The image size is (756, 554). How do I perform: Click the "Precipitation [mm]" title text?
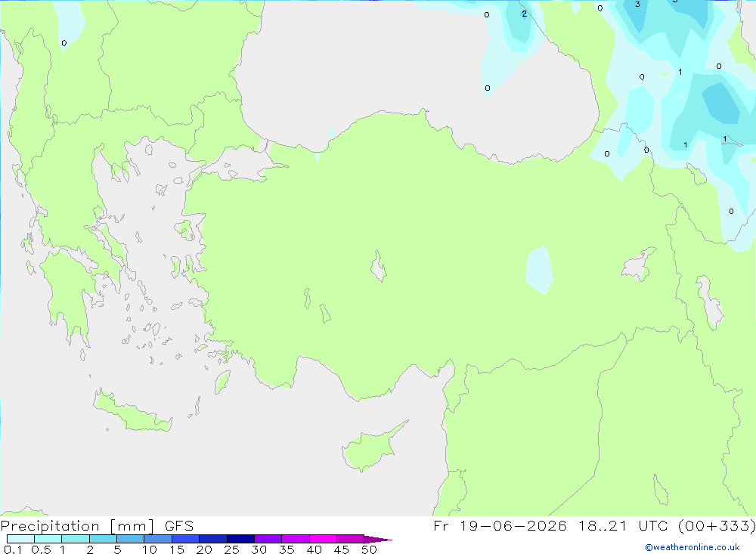pos(77,526)
